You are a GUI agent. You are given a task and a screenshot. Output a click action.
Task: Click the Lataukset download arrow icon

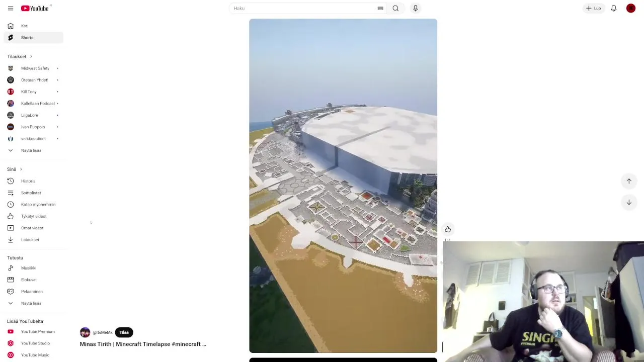tap(11, 240)
